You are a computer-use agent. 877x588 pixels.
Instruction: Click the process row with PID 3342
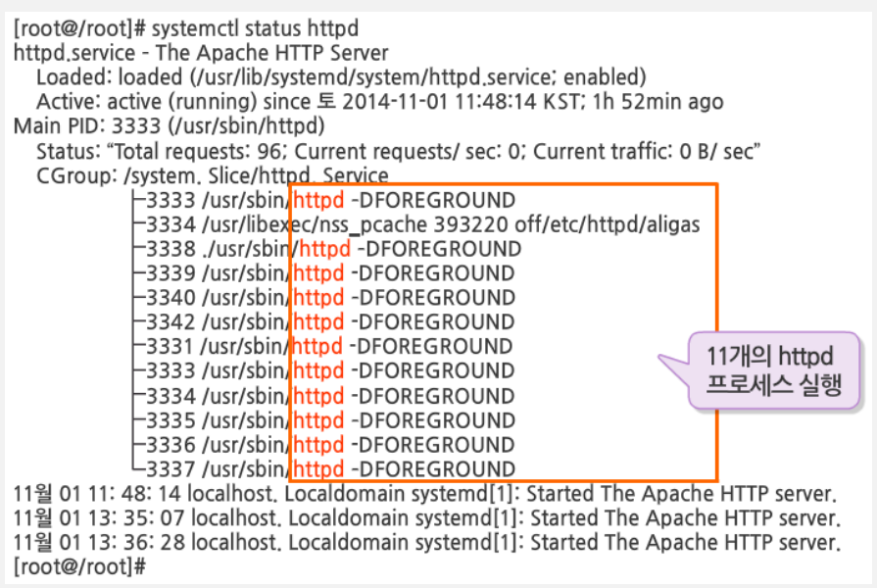click(324, 322)
